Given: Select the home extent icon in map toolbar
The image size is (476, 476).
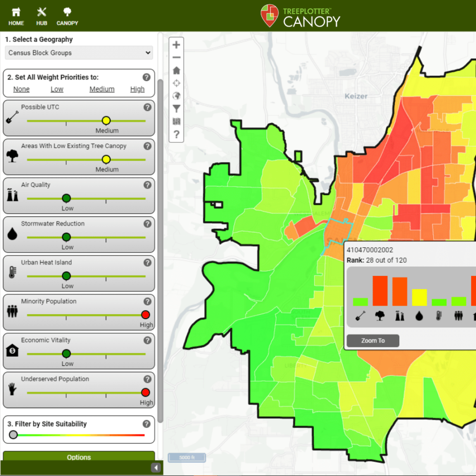Looking at the screenshot, I should point(176,70).
